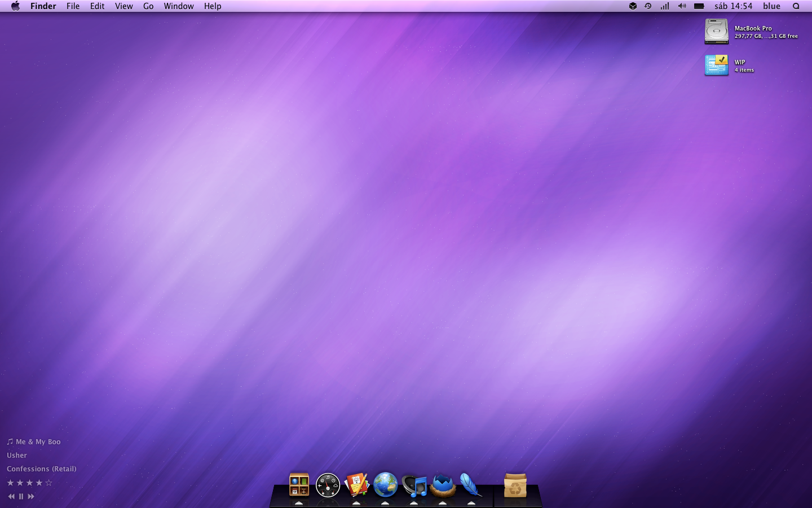Click the battery status icon

(x=699, y=6)
